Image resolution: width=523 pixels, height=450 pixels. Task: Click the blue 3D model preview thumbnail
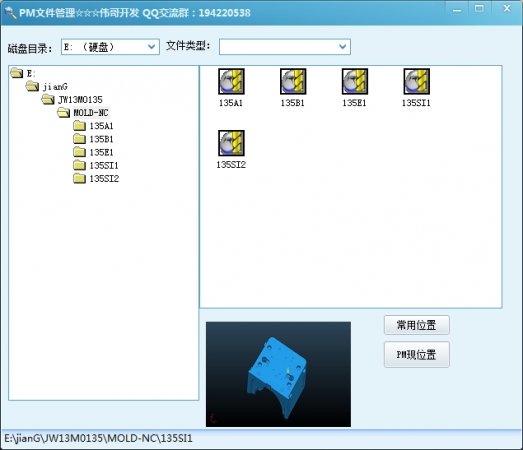(x=278, y=374)
